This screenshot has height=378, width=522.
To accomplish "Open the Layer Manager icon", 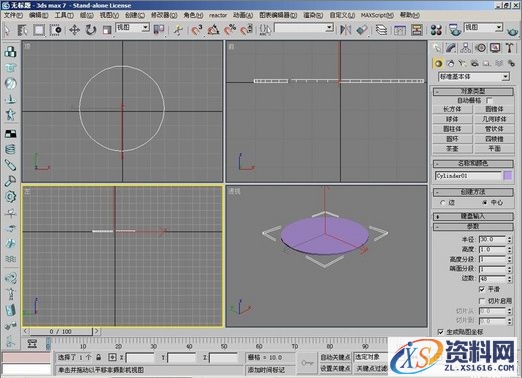I will (x=381, y=30).
